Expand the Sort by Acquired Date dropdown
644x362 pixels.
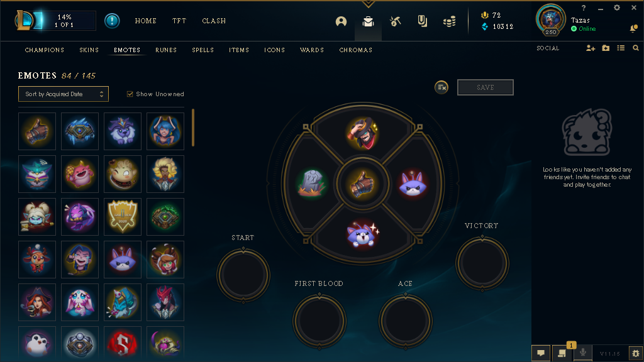[x=64, y=94]
